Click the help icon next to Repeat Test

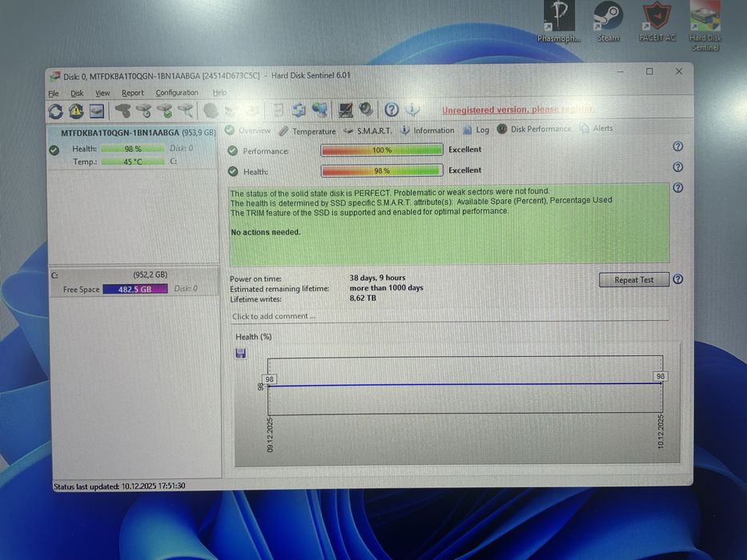678,279
